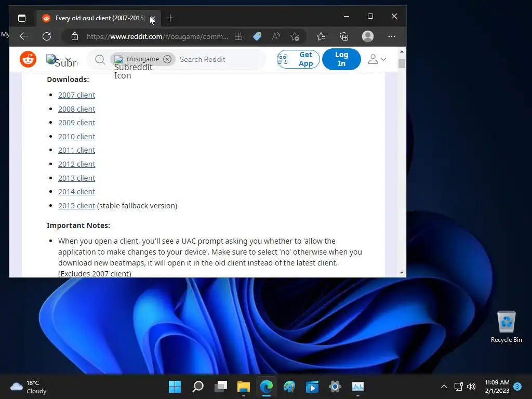Image resolution: width=532 pixels, height=399 pixels.
Task: Click the Reddit search magnifier icon
Action: pyautogui.click(x=100, y=59)
